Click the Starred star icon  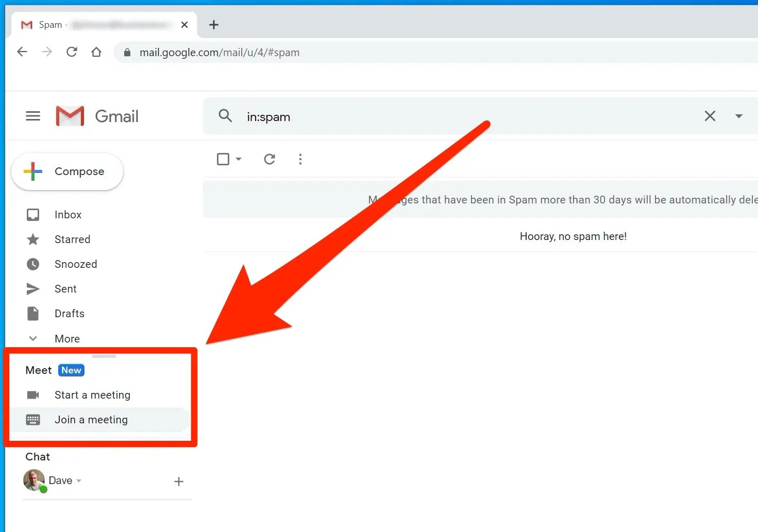click(x=33, y=239)
